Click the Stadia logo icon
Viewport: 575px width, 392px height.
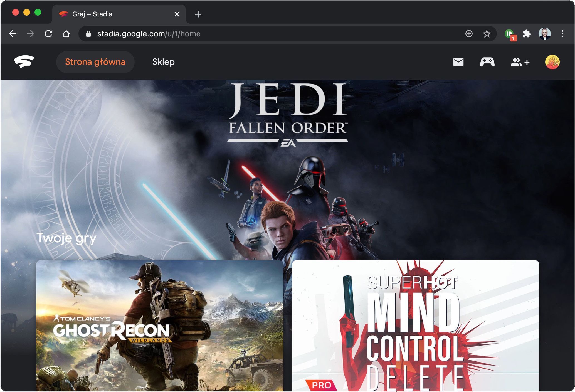pyautogui.click(x=24, y=62)
